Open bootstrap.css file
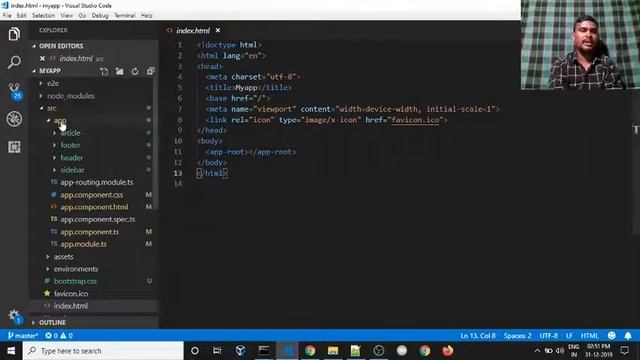 coord(75,281)
